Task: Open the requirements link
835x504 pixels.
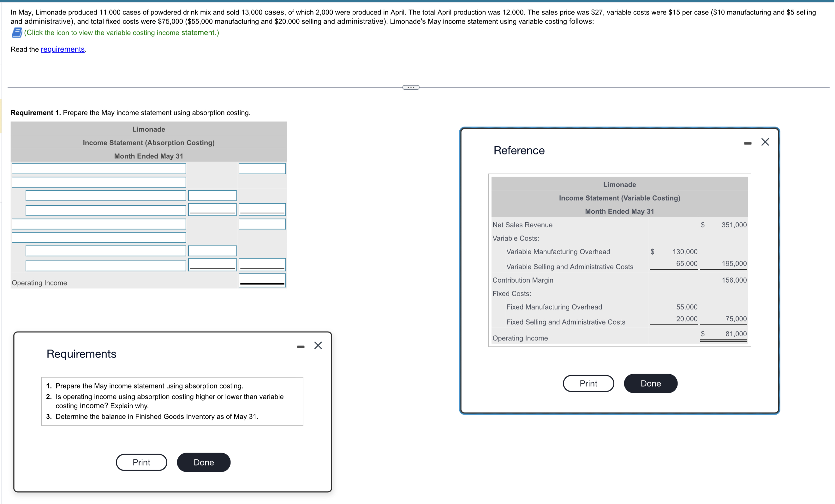Action: click(x=63, y=49)
